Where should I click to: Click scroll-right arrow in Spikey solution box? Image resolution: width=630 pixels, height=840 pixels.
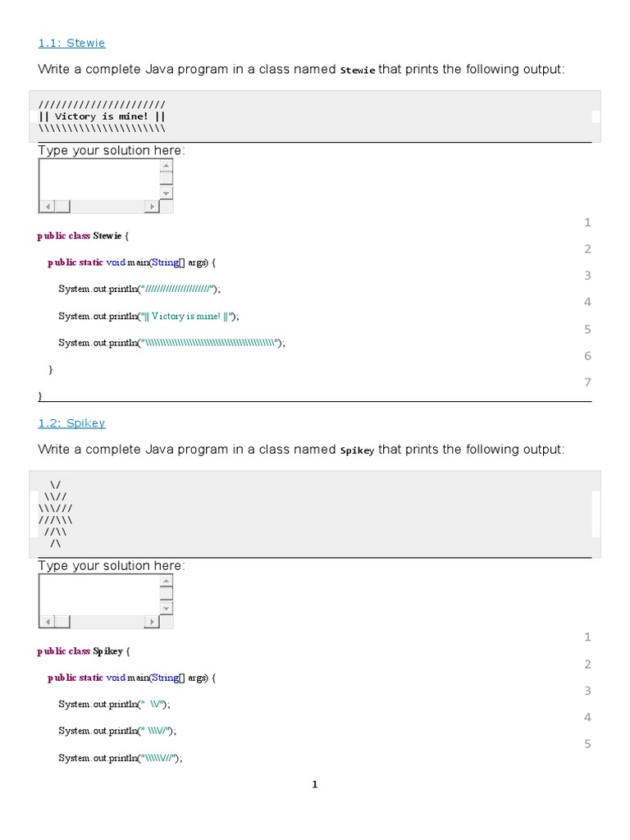click(x=152, y=622)
